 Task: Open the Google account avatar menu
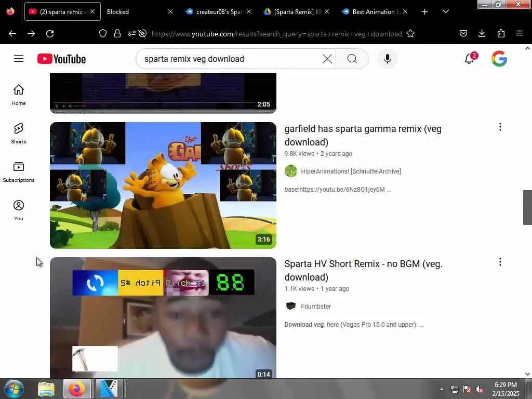coord(499,59)
